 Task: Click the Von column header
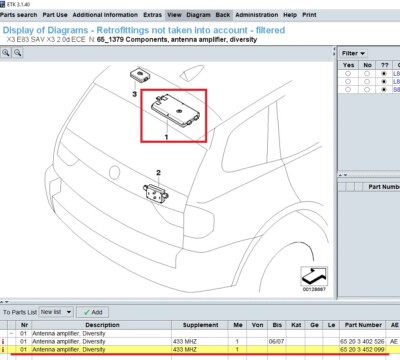pyautogui.click(x=257, y=325)
